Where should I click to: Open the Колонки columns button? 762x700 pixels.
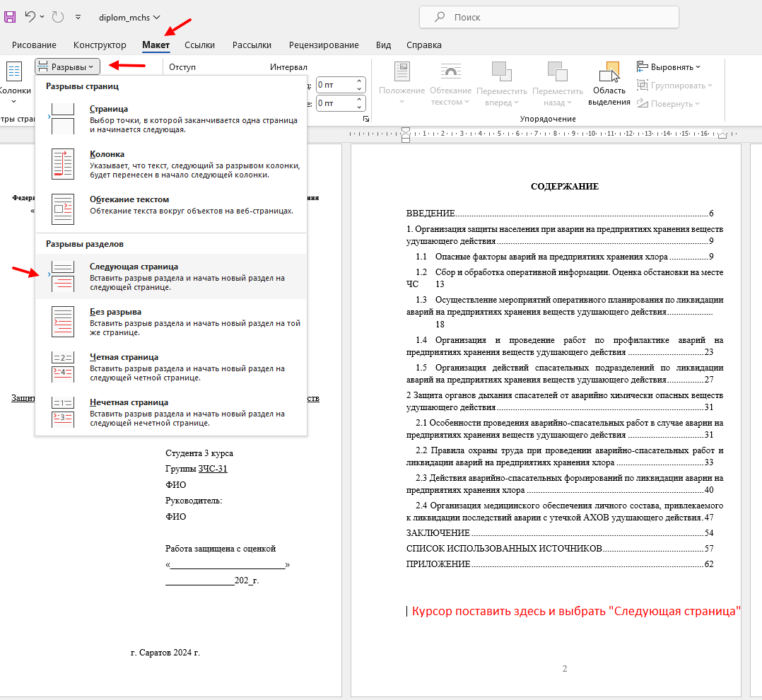tap(15, 83)
